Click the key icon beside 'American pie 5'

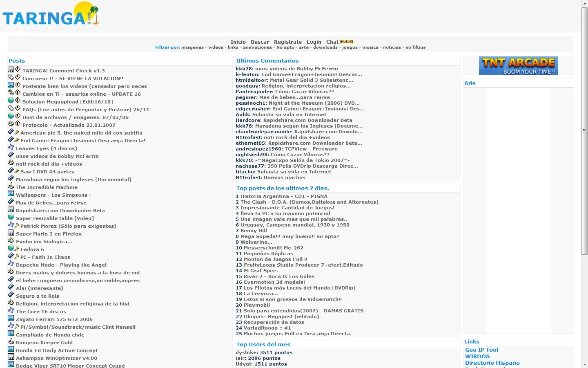pos(17,132)
